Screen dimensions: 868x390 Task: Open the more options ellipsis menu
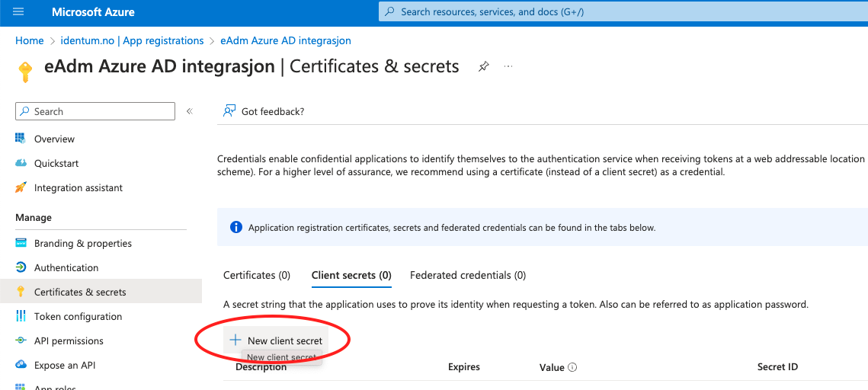point(508,66)
